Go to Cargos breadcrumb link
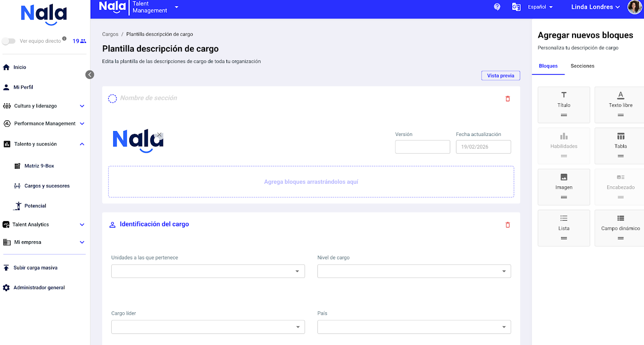Screen dimensions: 644x345 110,34
